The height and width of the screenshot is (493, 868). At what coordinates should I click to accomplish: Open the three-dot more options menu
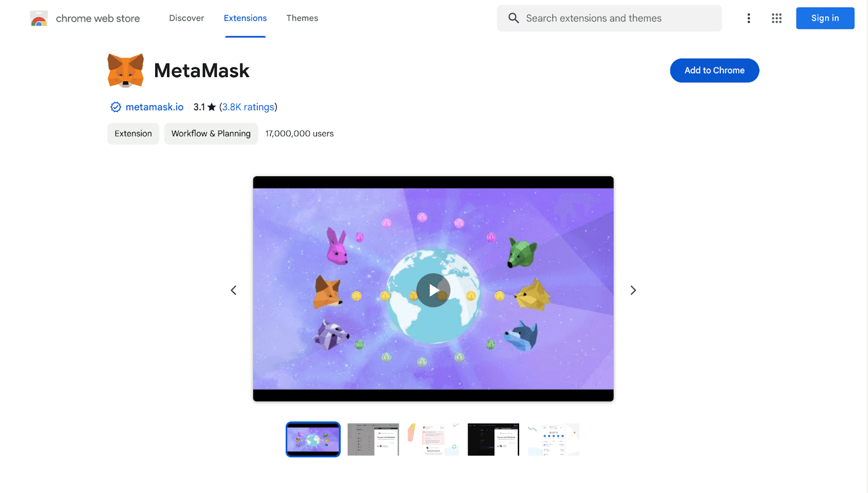pos(749,18)
